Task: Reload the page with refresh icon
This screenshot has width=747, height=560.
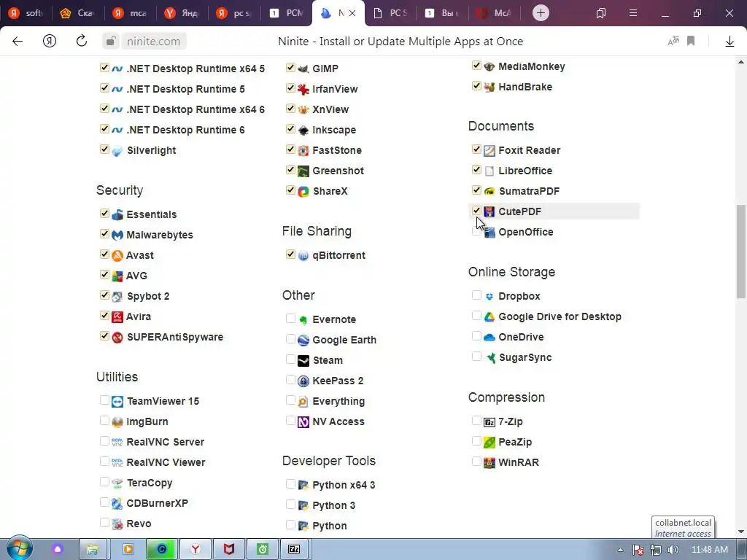Action: (x=82, y=41)
